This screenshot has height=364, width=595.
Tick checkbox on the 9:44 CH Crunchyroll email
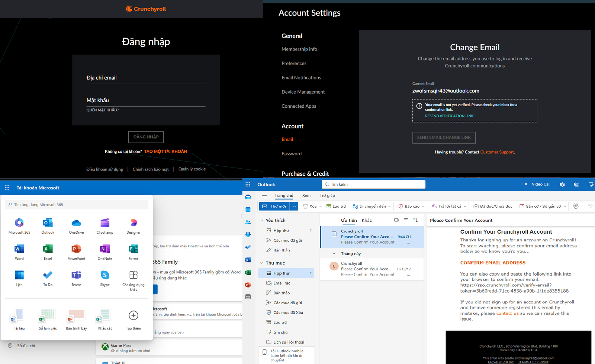point(334,234)
